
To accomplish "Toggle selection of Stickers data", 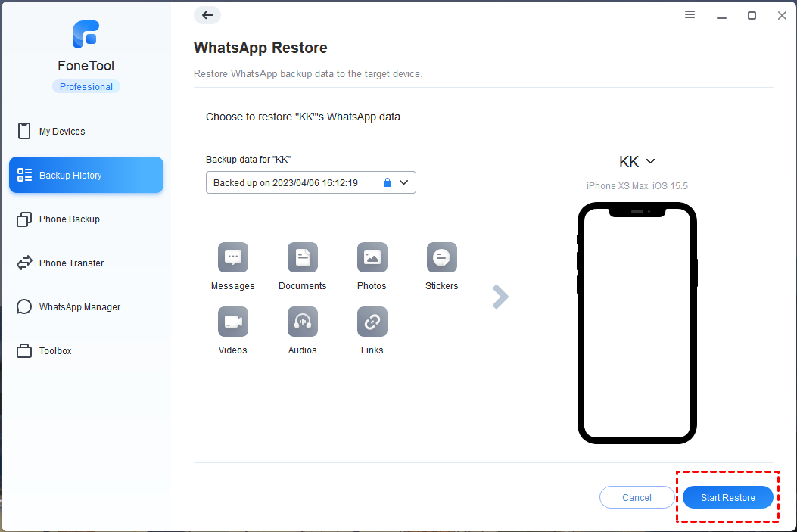I will click(441, 257).
